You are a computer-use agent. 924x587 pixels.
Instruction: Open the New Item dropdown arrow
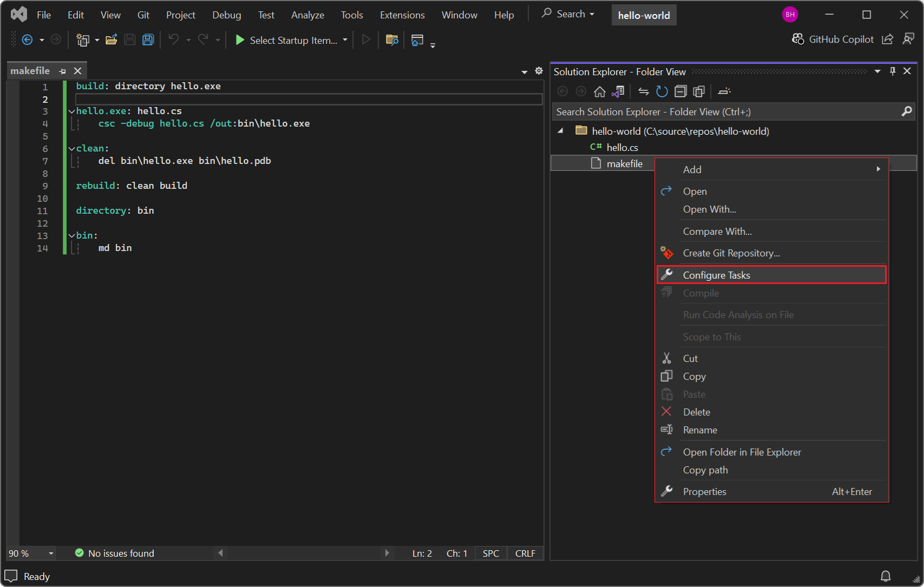(x=97, y=40)
